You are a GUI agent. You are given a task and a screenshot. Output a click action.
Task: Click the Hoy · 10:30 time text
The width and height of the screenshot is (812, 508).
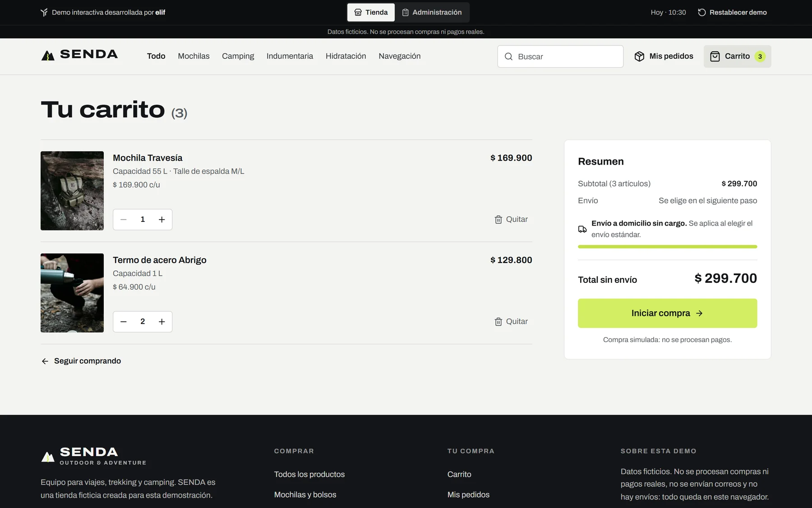click(668, 12)
